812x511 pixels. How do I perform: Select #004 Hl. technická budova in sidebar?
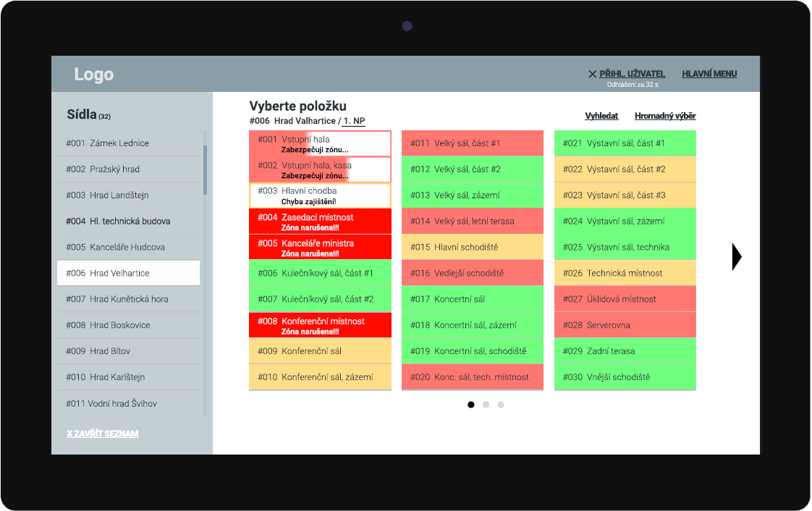(128, 221)
